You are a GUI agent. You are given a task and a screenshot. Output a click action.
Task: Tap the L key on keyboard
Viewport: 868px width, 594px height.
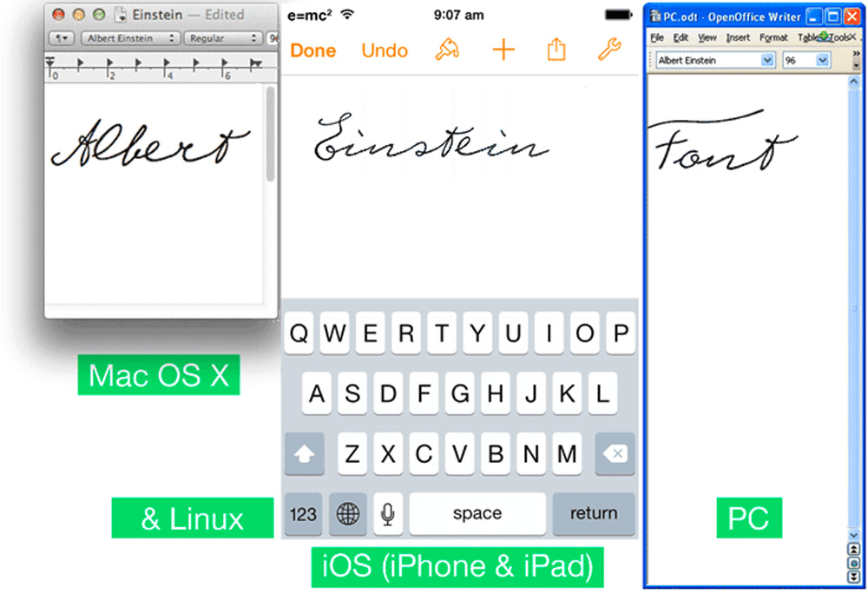602,393
